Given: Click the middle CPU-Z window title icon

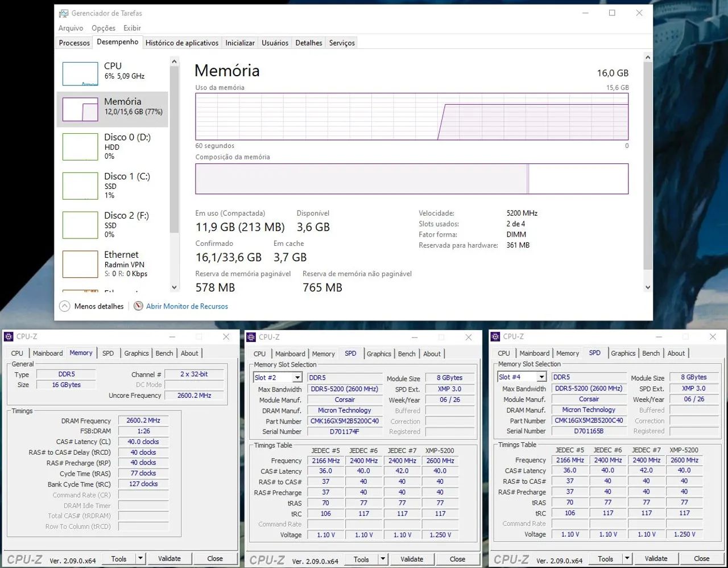Looking at the screenshot, I should (x=251, y=337).
